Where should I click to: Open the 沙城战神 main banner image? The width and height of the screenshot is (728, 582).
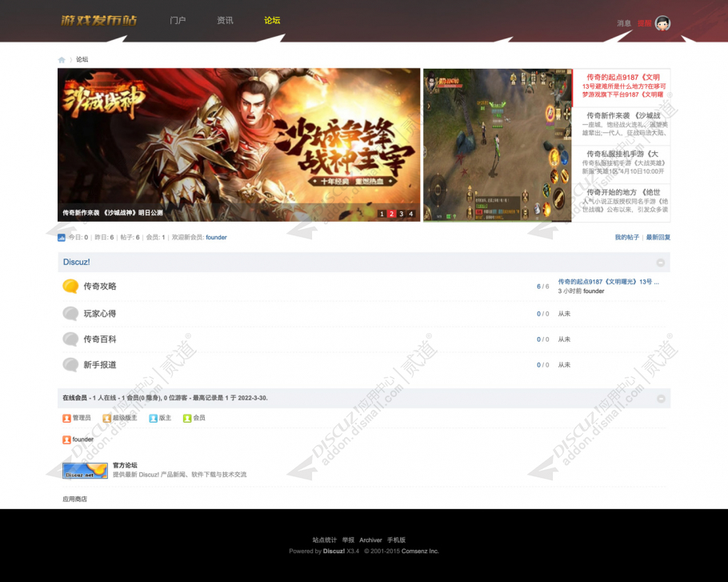[238, 144]
